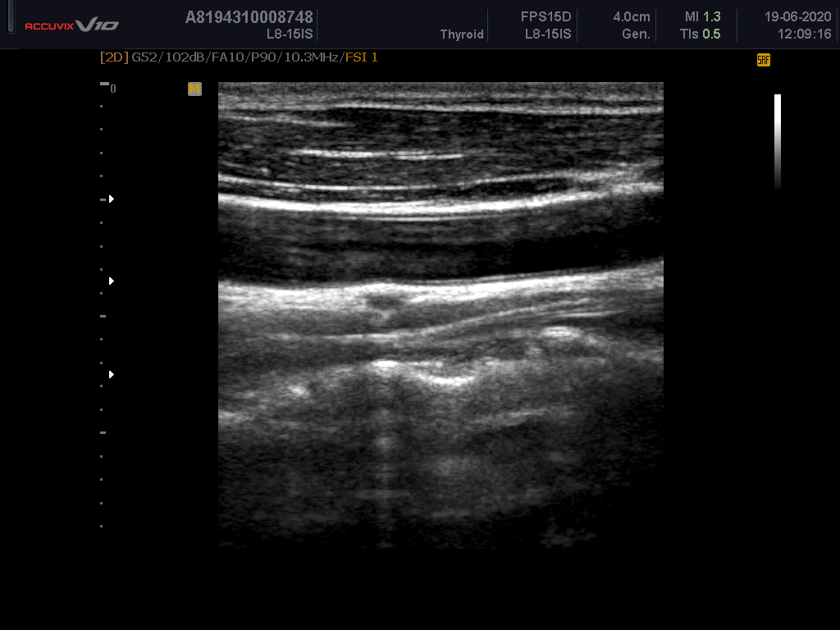Click the Gen. frequency setting
840x630 pixels.
pos(636,34)
